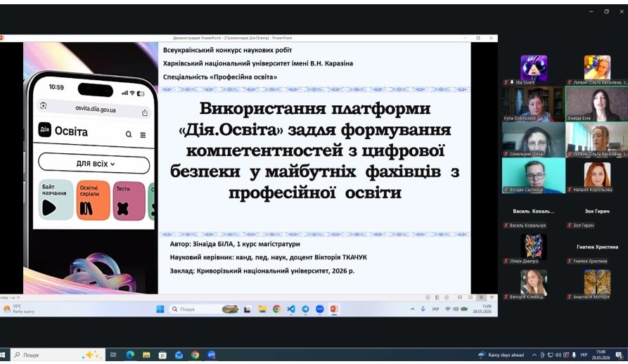Click the share icon in phone address bar
Screen dimensions: 628x364
click(145, 113)
